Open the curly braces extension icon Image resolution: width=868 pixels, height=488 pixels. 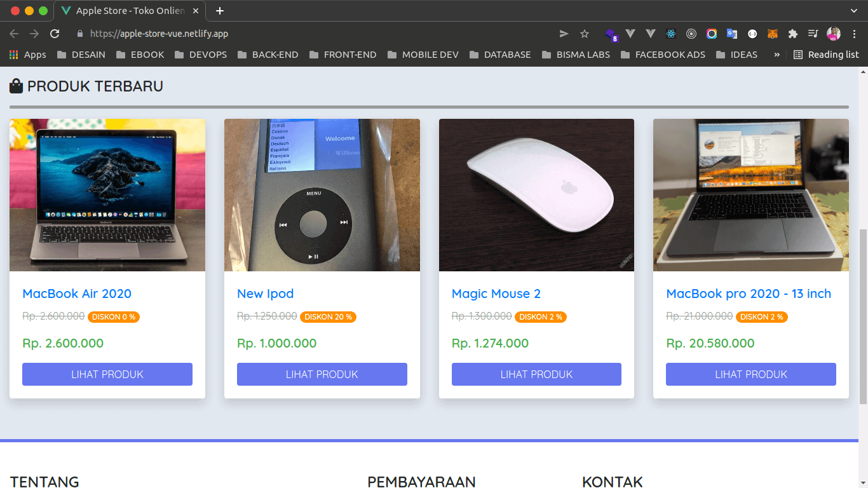pos(752,34)
